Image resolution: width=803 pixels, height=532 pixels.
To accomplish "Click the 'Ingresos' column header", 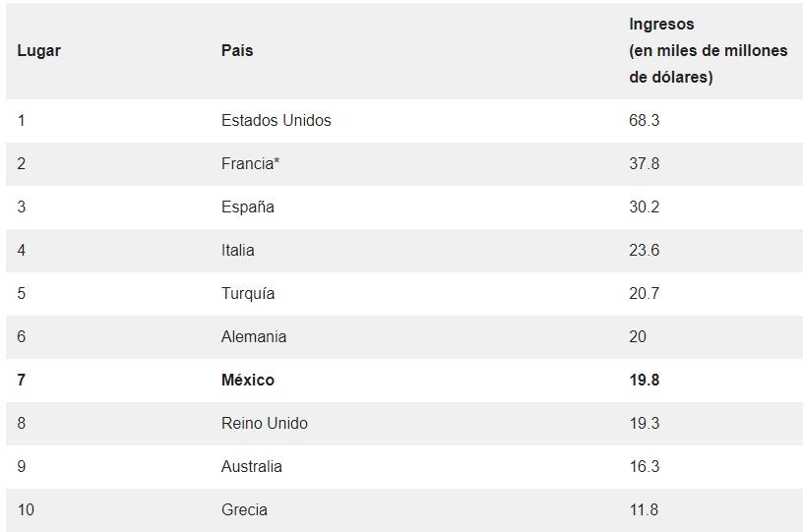I will [661, 25].
